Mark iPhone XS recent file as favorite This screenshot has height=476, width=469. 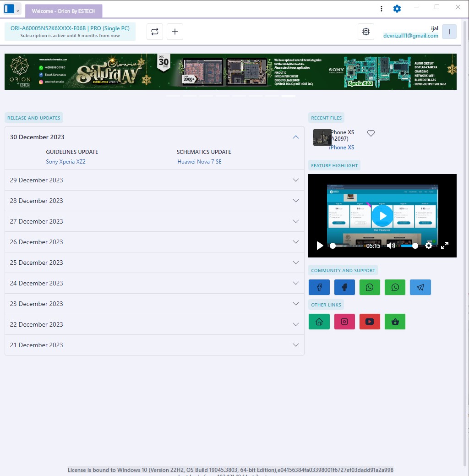pyautogui.click(x=371, y=133)
